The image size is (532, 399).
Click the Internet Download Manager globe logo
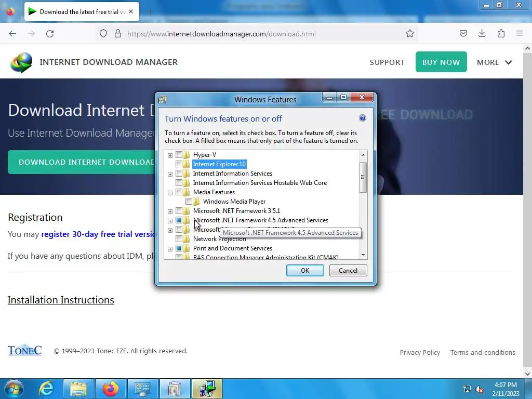pos(21,62)
